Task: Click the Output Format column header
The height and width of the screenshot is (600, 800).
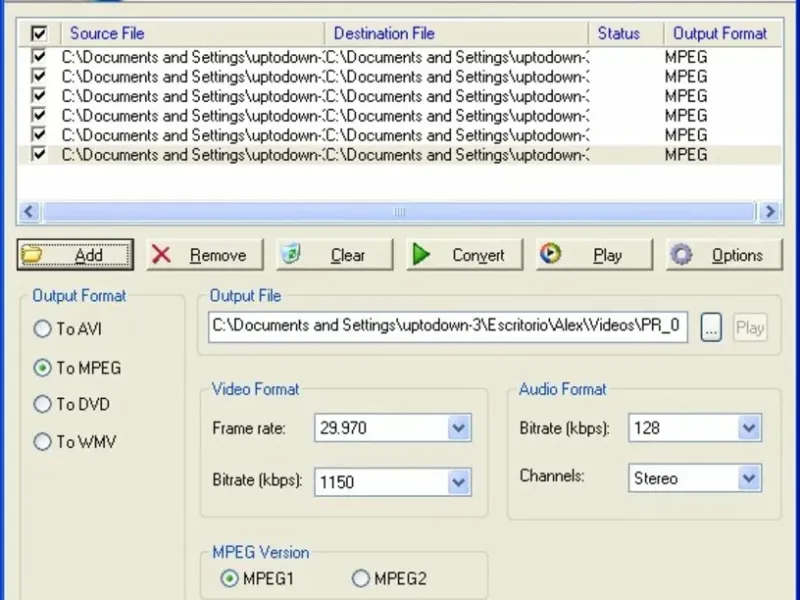Action: pyautogui.click(x=723, y=34)
